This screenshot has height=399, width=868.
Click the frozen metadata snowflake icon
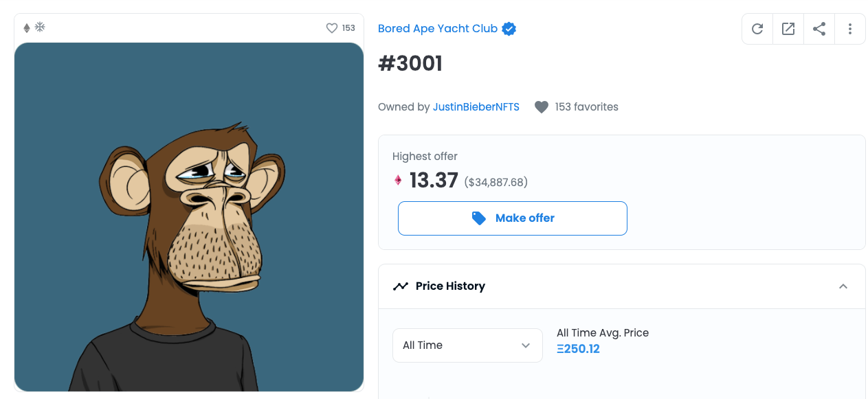40,27
